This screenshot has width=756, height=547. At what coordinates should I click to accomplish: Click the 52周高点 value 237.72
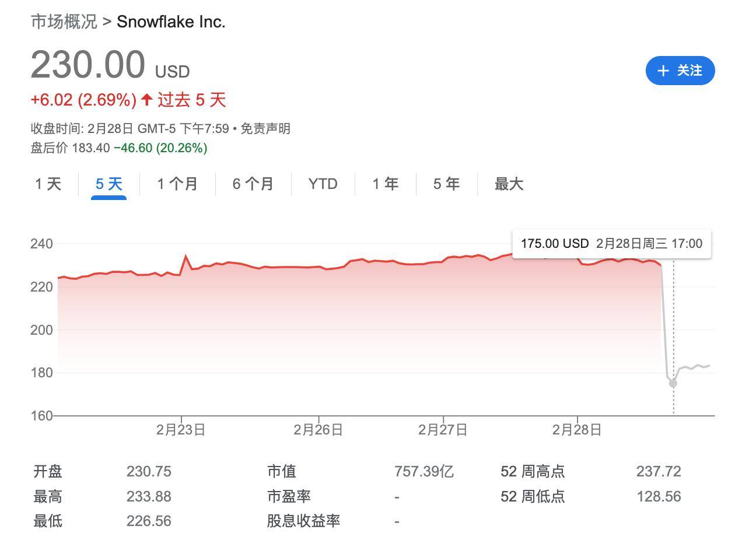tap(659, 471)
